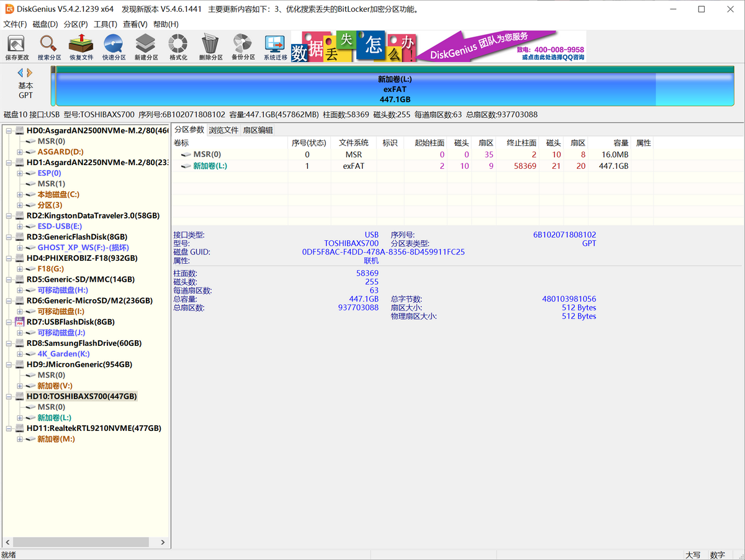Click the Save Changes (保存更改) toolbar icon
The image size is (745, 560).
click(x=17, y=48)
